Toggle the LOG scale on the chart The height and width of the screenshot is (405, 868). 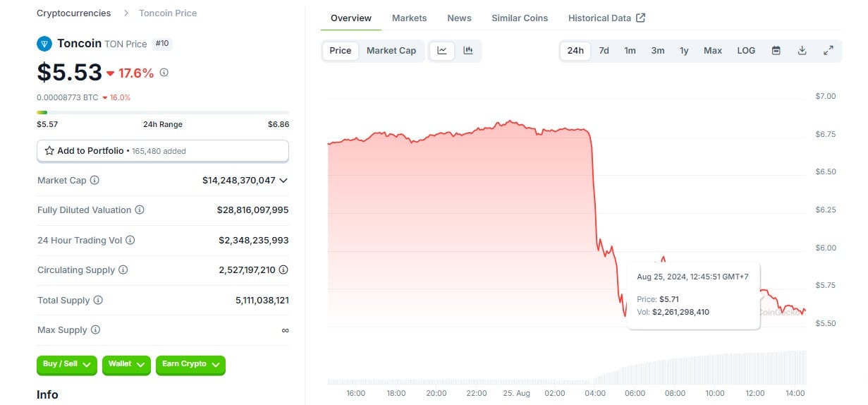pyautogui.click(x=746, y=51)
